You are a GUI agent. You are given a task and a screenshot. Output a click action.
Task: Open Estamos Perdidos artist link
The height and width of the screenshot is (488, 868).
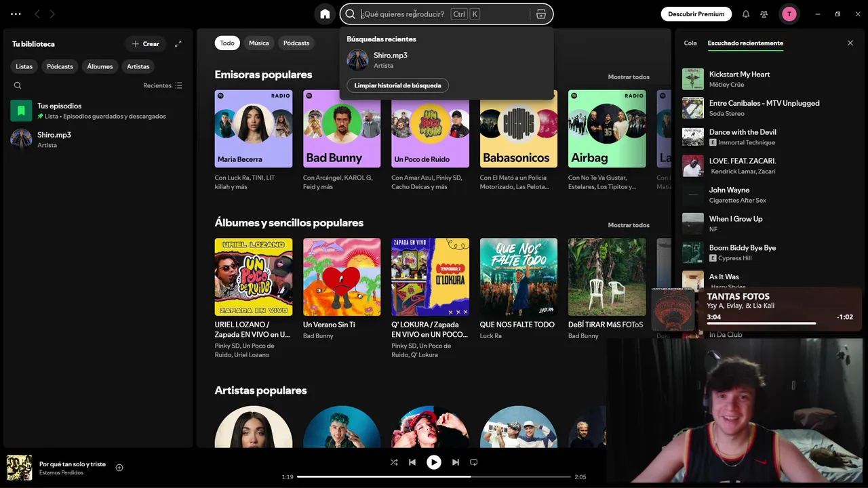(x=61, y=472)
